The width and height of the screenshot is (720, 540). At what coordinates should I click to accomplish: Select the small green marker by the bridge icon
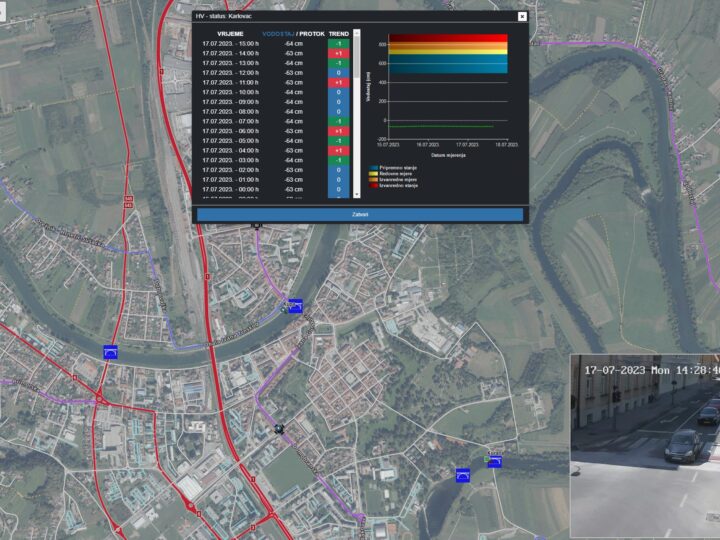487,459
